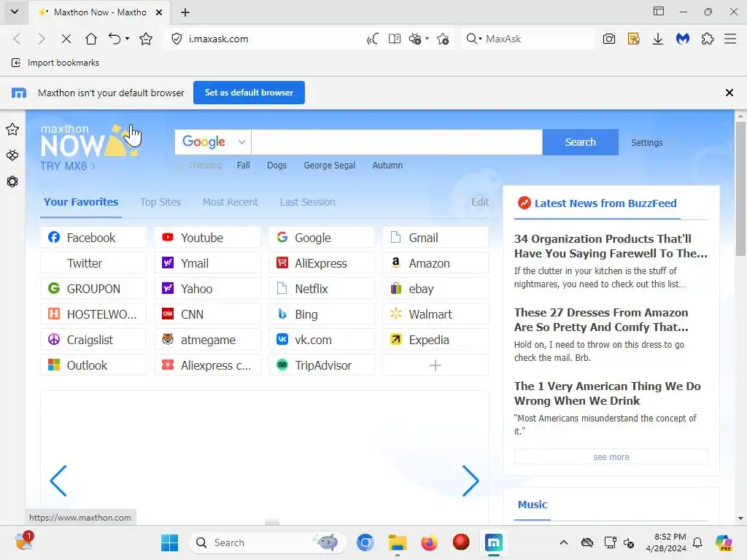Open the 34 Organization Products news headline

click(x=611, y=246)
